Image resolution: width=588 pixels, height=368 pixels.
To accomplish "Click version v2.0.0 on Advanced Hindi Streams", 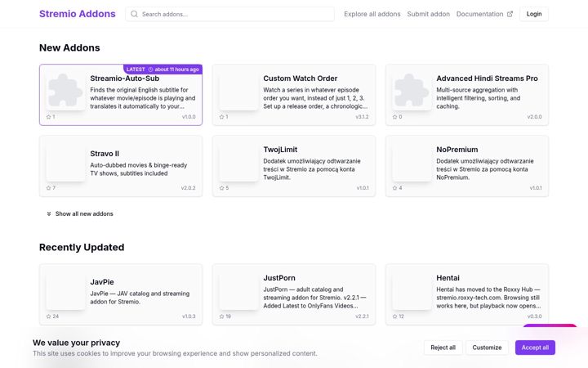I will [534, 117].
